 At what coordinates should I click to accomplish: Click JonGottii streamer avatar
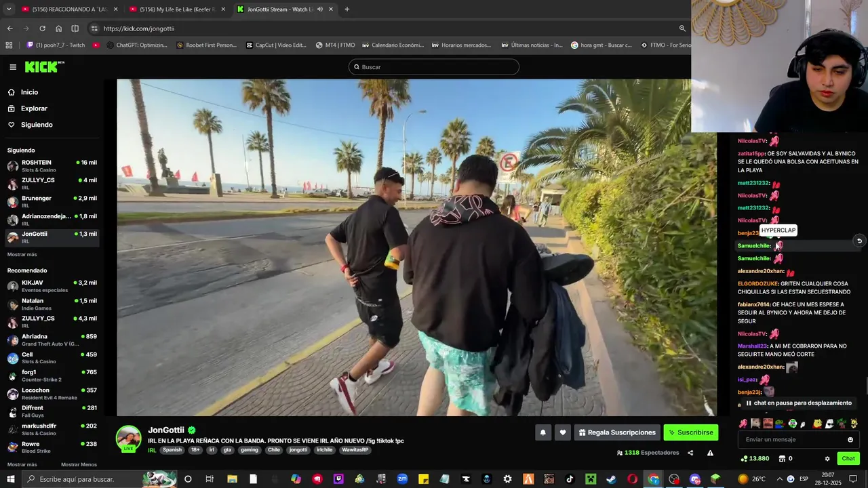coord(128,438)
